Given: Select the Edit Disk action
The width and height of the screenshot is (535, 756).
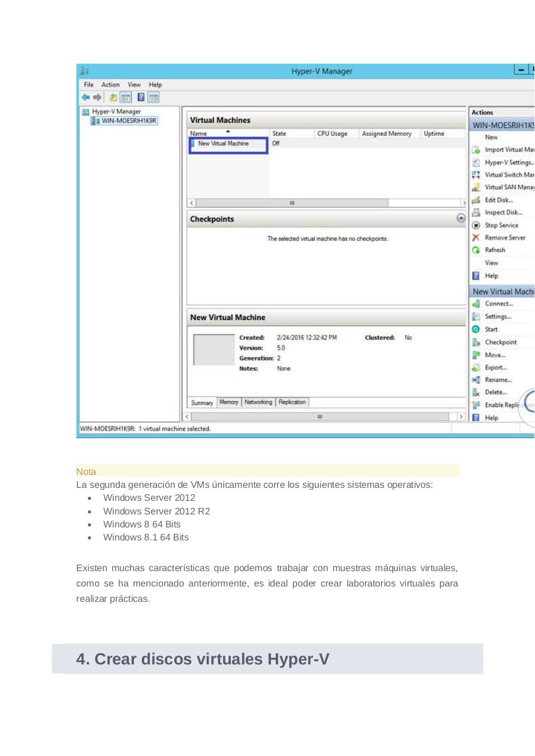Looking at the screenshot, I should pos(497,200).
